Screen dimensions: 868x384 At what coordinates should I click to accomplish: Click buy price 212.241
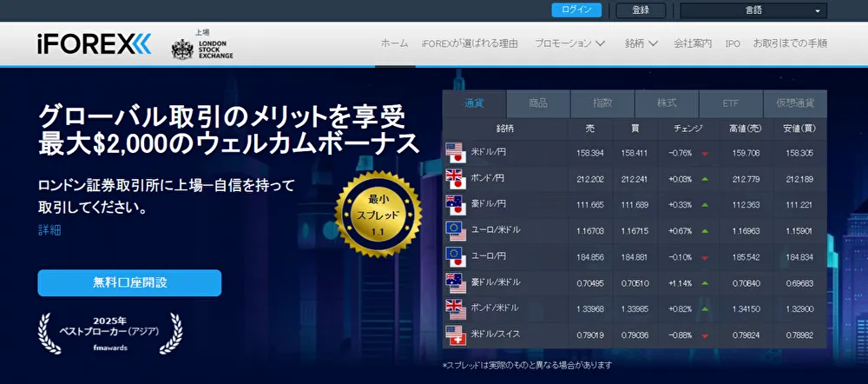[x=635, y=180]
